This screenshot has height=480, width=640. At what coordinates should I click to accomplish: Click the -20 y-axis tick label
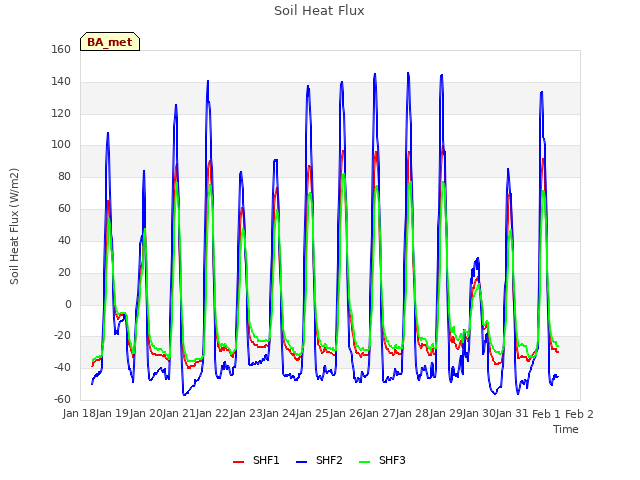(x=62, y=336)
